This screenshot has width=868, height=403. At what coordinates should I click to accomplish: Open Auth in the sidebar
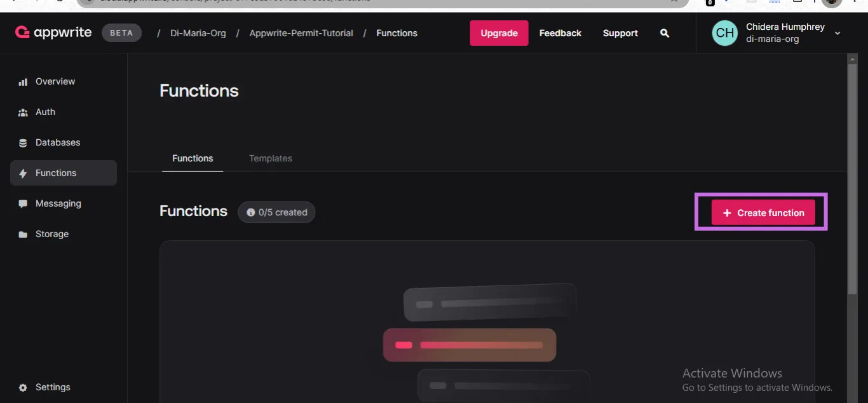[x=64, y=112]
